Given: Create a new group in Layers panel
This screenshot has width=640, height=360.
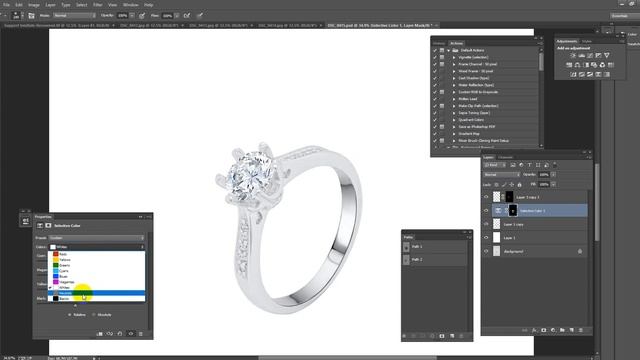Looking at the screenshot, I should (x=562, y=330).
